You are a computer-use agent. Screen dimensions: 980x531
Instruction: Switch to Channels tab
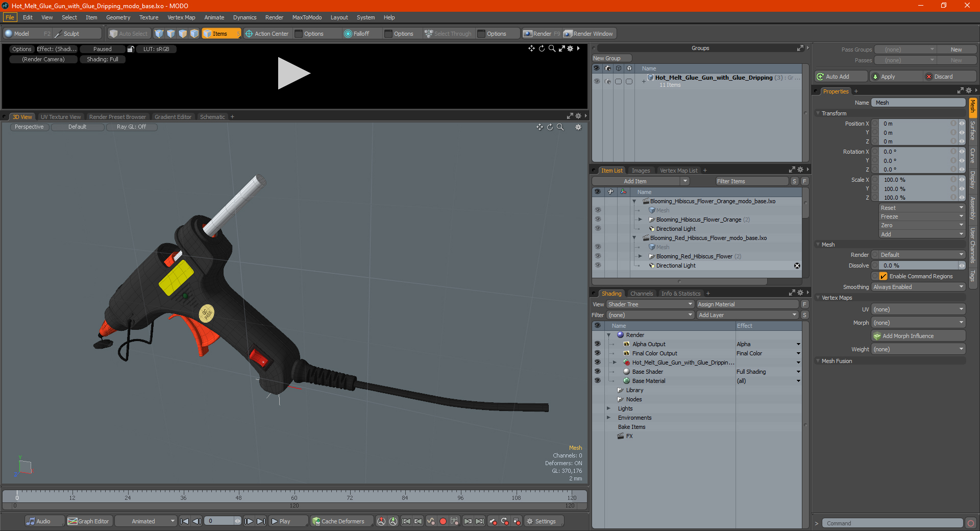(642, 294)
